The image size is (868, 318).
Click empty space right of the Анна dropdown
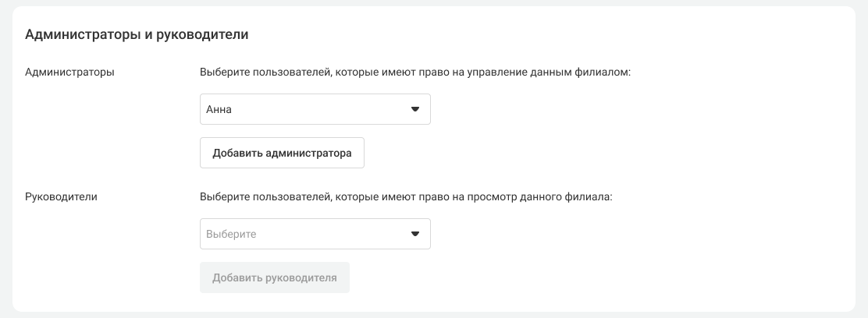point(624,109)
